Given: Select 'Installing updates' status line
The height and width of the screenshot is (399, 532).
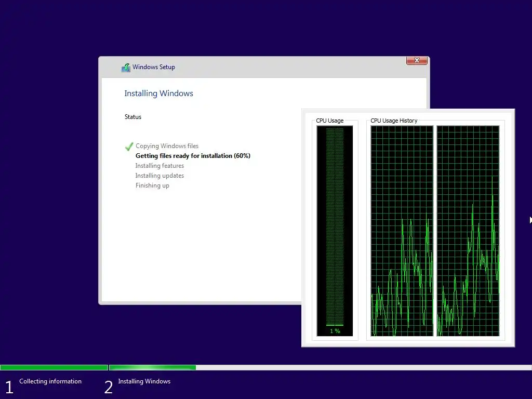Looking at the screenshot, I should click(x=159, y=176).
